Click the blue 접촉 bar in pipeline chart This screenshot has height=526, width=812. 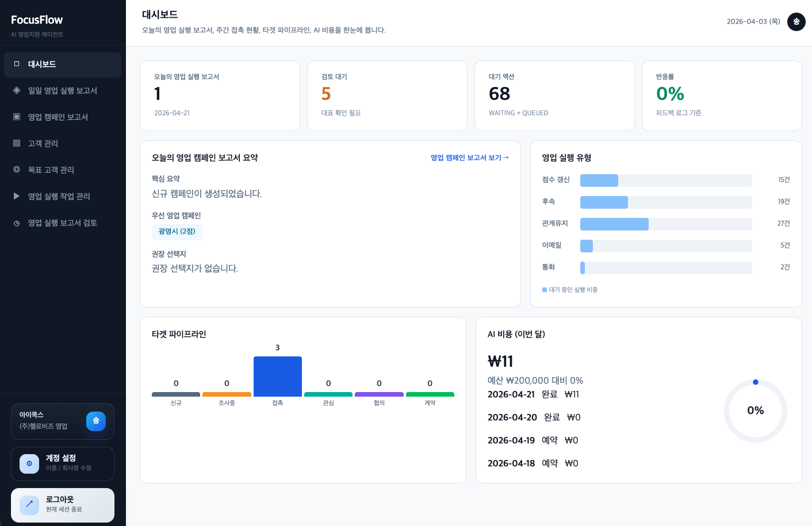pyautogui.click(x=278, y=377)
